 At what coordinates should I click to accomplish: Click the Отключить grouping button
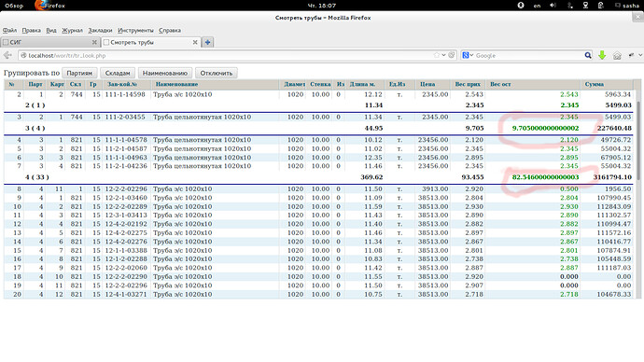pos(216,73)
